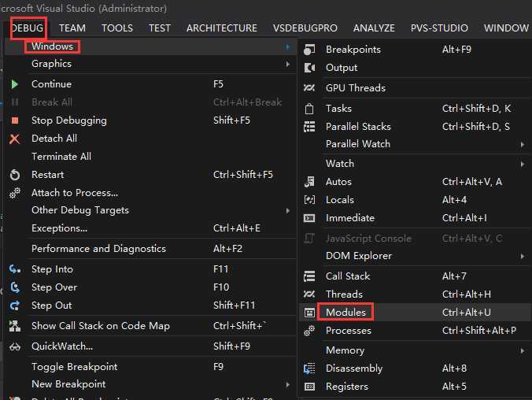Click the green Continue play icon

pyautogui.click(x=14, y=84)
